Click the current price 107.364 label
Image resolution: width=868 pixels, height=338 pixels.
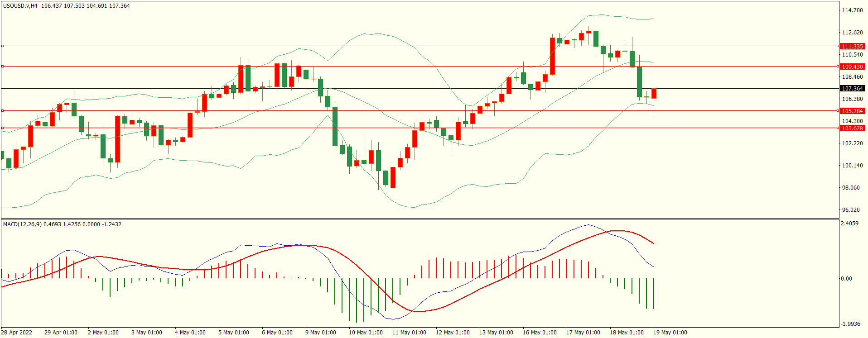point(852,89)
